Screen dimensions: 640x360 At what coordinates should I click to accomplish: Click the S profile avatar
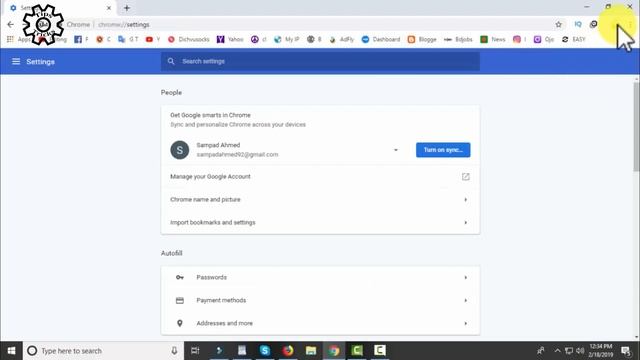180,150
